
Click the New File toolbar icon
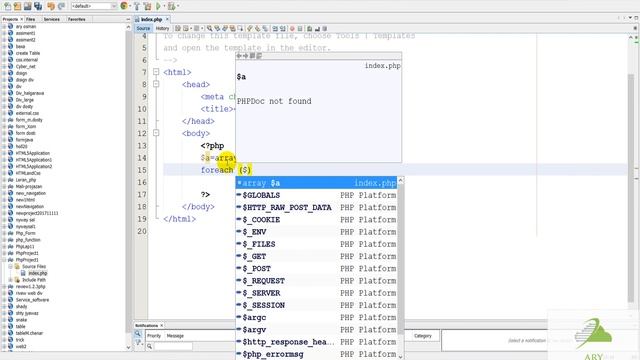7,6
